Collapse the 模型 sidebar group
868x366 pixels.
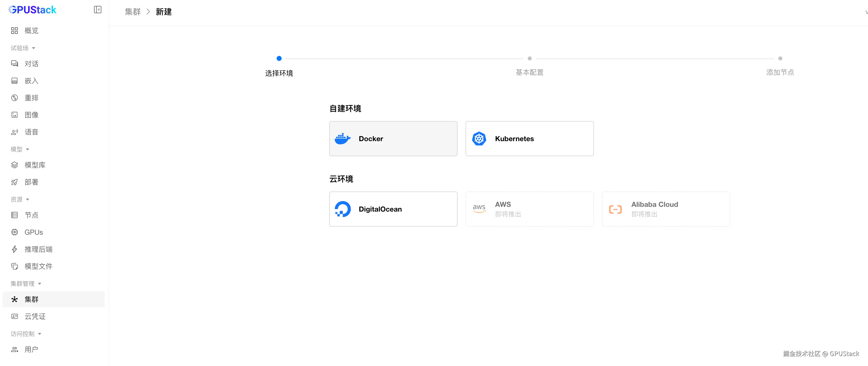28,149
